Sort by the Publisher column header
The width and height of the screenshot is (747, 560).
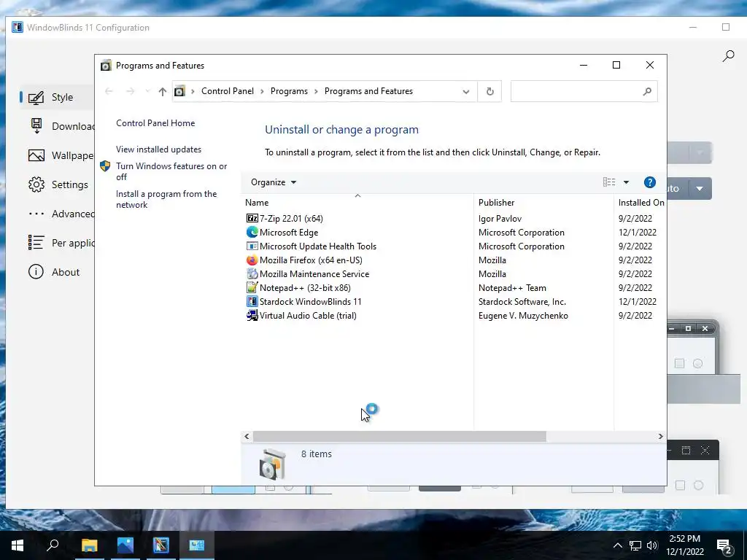pyautogui.click(x=543, y=203)
